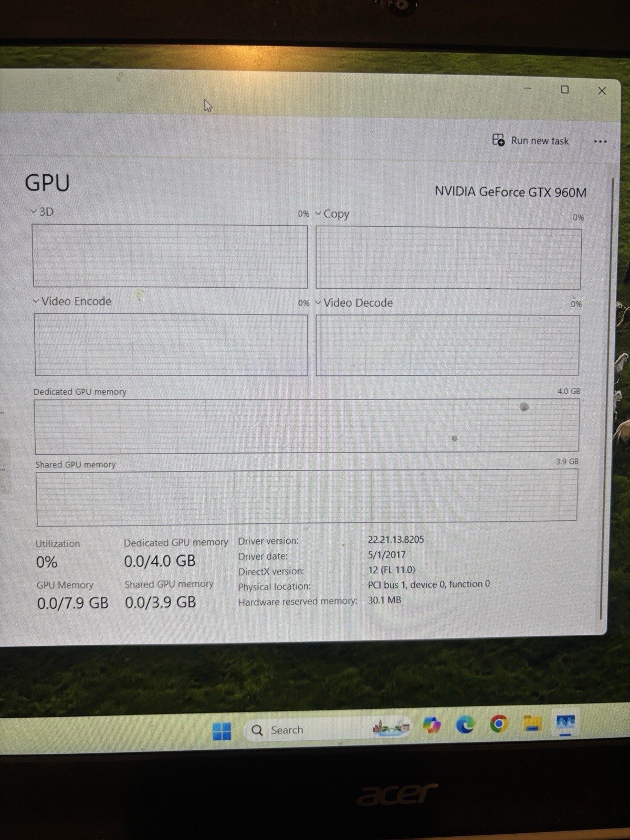This screenshot has height=840, width=630.
Task: Click the GPU heading
Action: point(47,183)
